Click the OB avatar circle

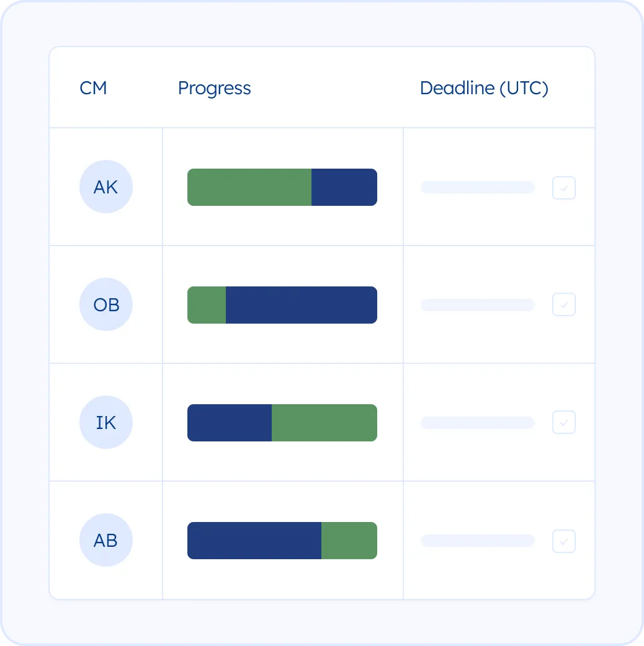point(105,304)
